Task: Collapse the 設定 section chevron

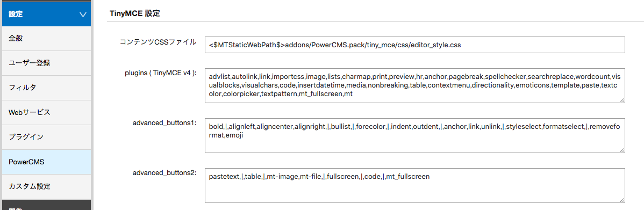Action: click(83, 15)
